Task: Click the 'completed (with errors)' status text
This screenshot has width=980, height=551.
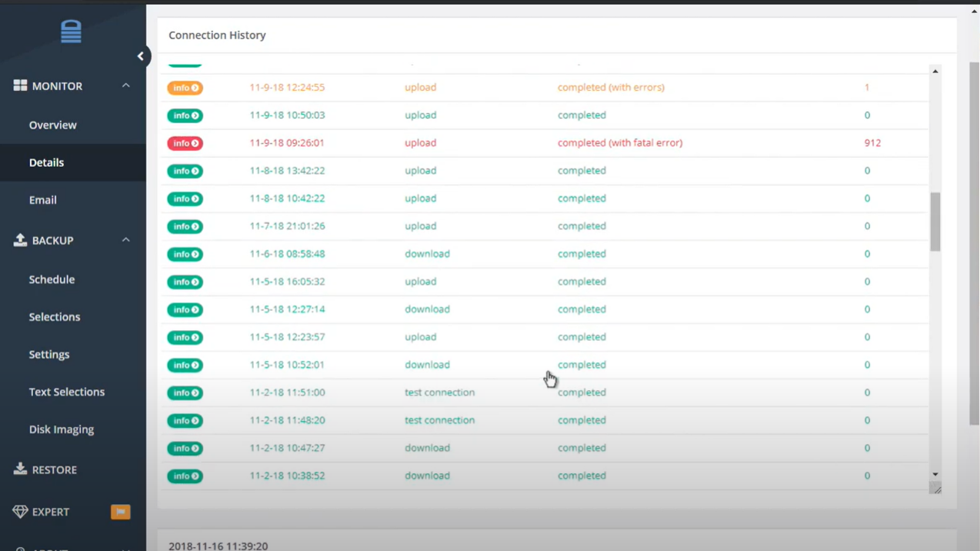Action: click(611, 87)
